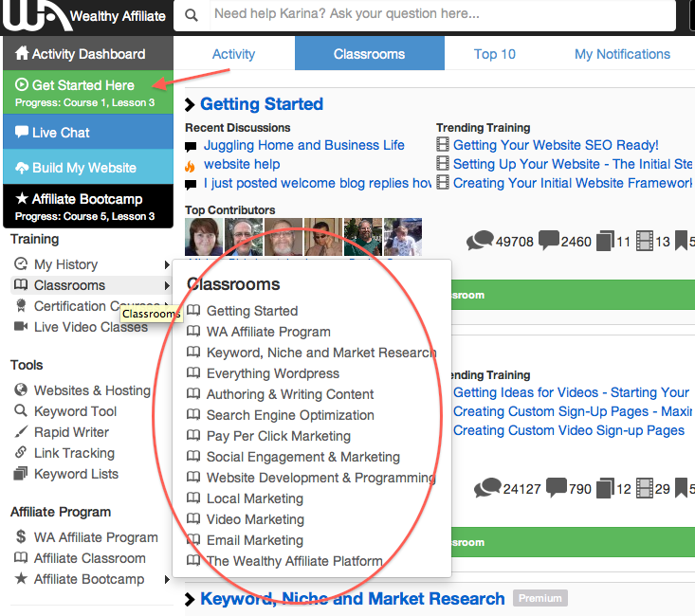Viewport: 695px width, 616px height.
Task: Open Video Marketing classroom from menu
Action: tap(255, 519)
